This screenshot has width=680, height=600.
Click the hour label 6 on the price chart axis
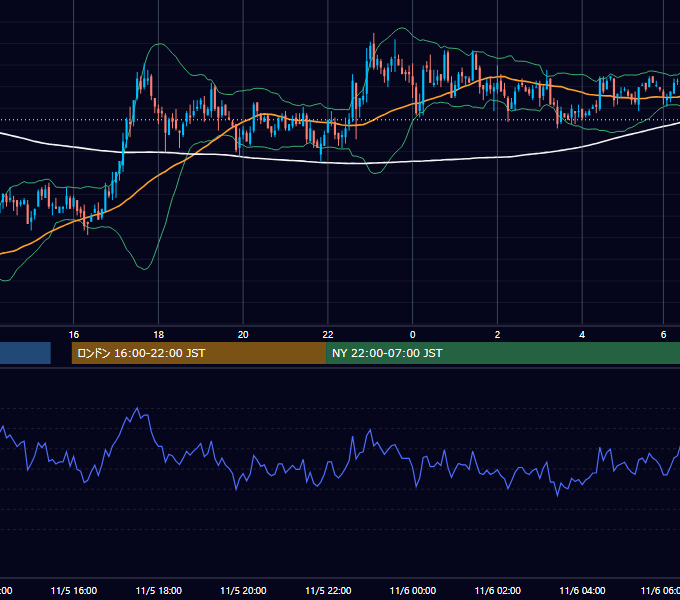coord(664,335)
